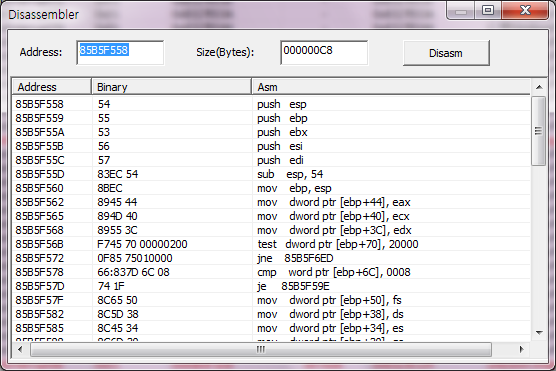
Task: Click the Address column header
Action: [52, 87]
